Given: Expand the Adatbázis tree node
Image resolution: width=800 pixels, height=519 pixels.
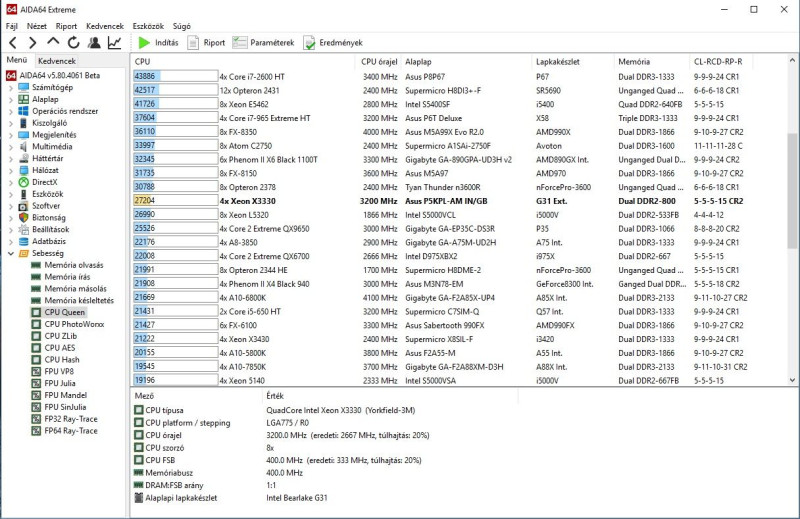Looking at the screenshot, I should [11, 241].
